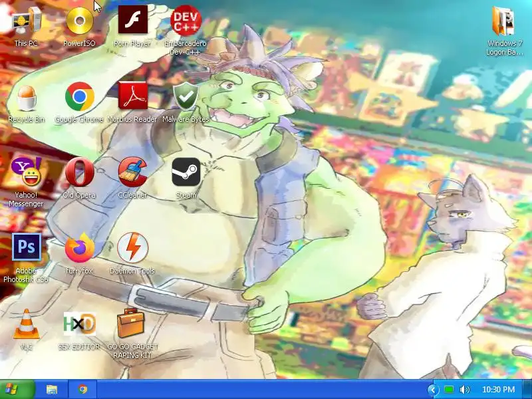This screenshot has width=532, height=399.
Task: Select the HxD hex editor icon
Action: [x=80, y=324]
